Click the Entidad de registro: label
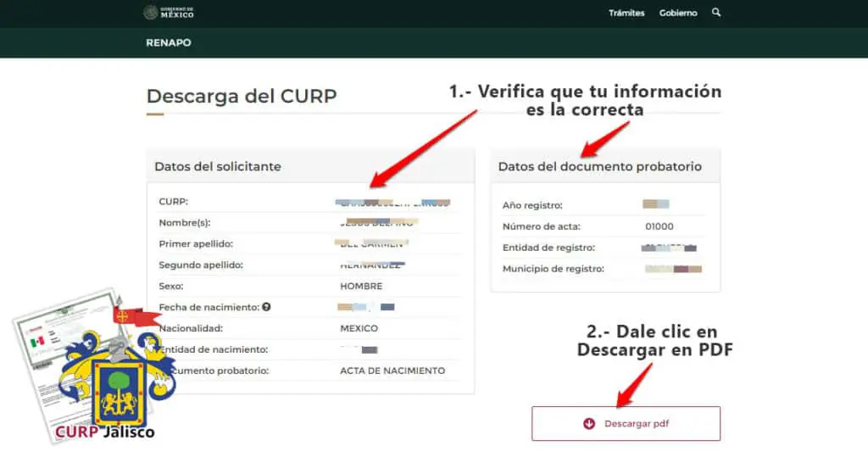 pyautogui.click(x=548, y=248)
